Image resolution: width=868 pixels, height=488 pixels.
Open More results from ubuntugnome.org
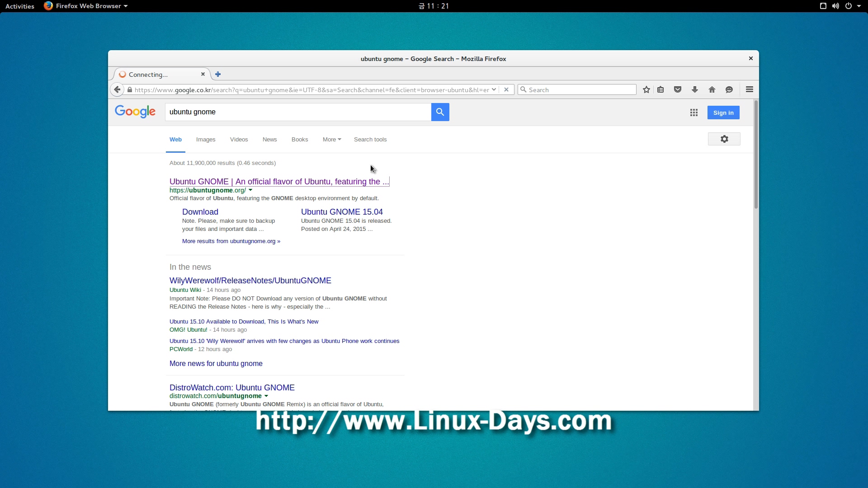(231, 241)
